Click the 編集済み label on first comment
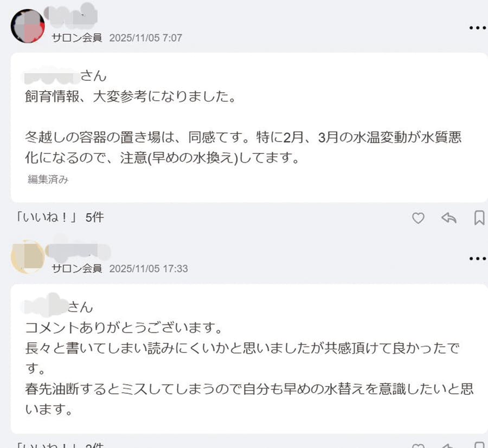The height and width of the screenshot is (448, 488). pos(48,180)
